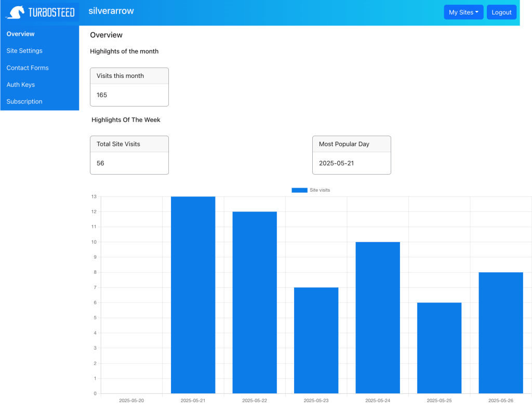Click the Logout button
Screen dimensions: 532x411
pyautogui.click(x=501, y=12)
